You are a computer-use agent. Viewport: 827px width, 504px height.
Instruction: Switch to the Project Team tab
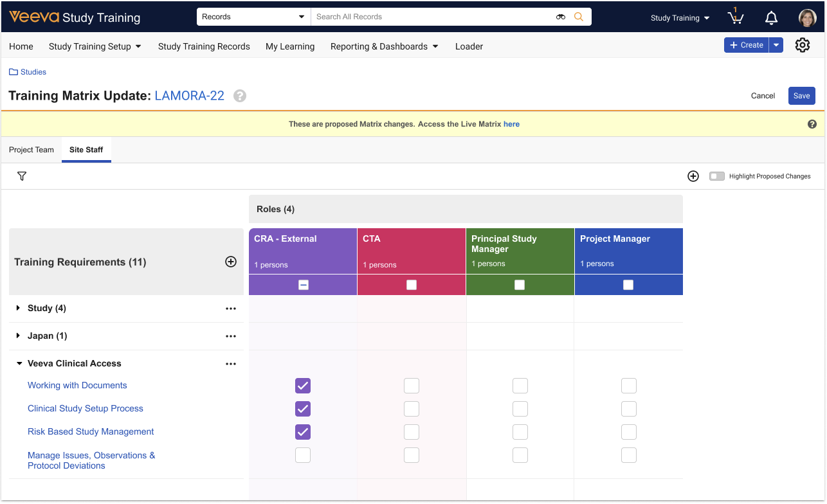tap(32, 150)
